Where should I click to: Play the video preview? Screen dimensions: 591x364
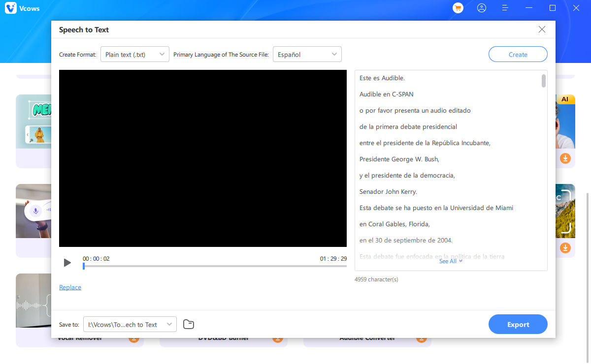click(x=67, y=263)
